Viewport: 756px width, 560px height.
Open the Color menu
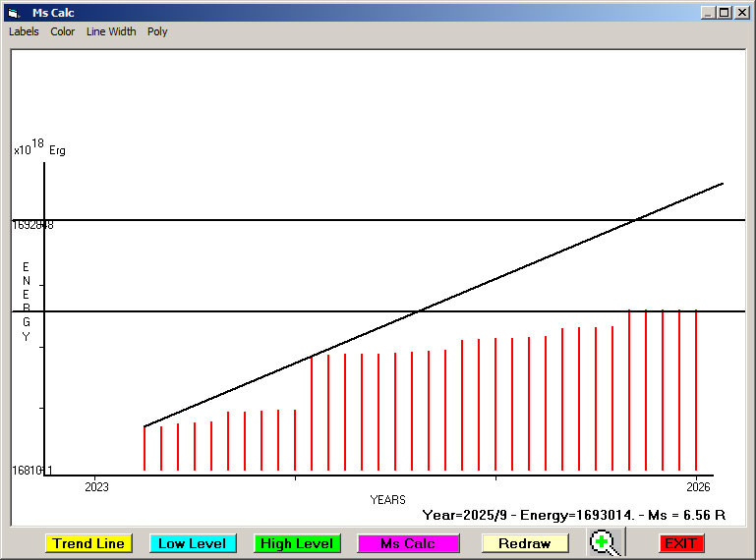click(x=63, y=31)
